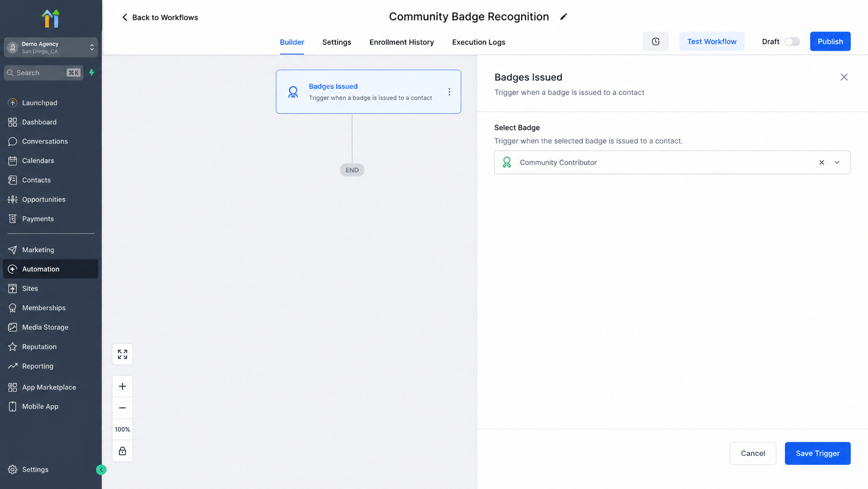Open Mobile App in the sidebar

pyautogui.click(x=50, y=406)
